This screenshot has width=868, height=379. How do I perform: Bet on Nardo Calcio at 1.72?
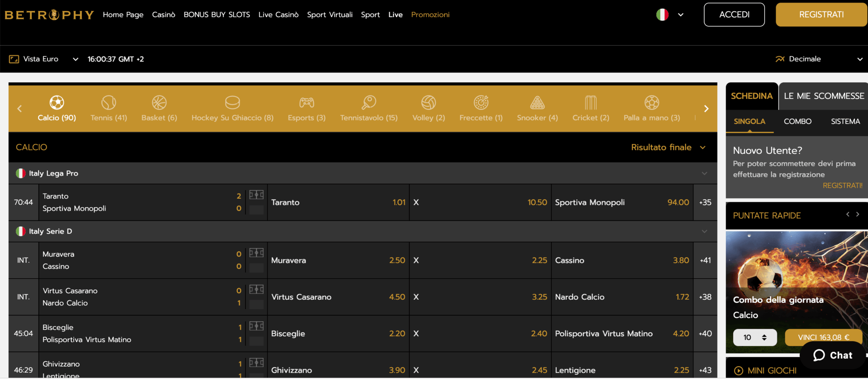[x=622, y=297]
